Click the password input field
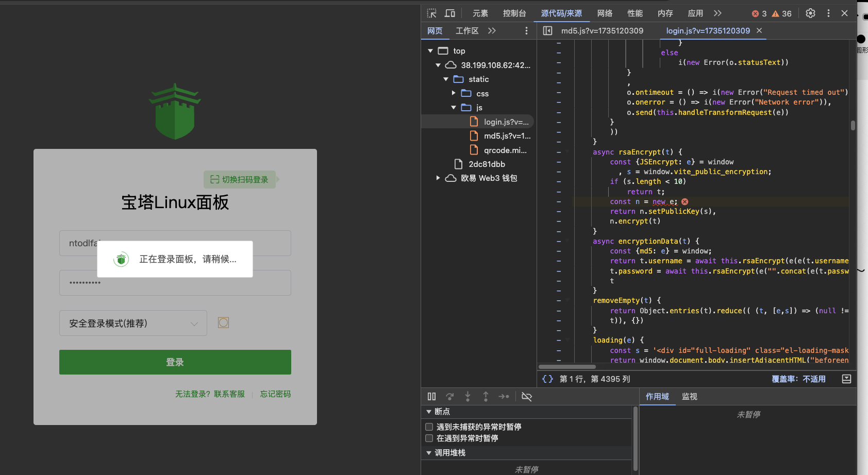Screen dimensions: 868x475 coord(175,283)
